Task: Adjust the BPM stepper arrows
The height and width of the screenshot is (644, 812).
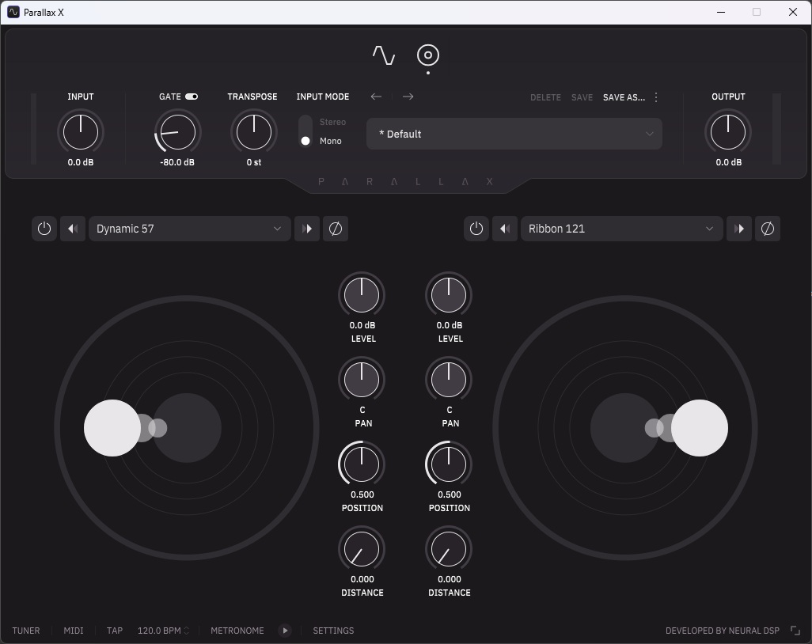Action: click(x=187, y=631)
